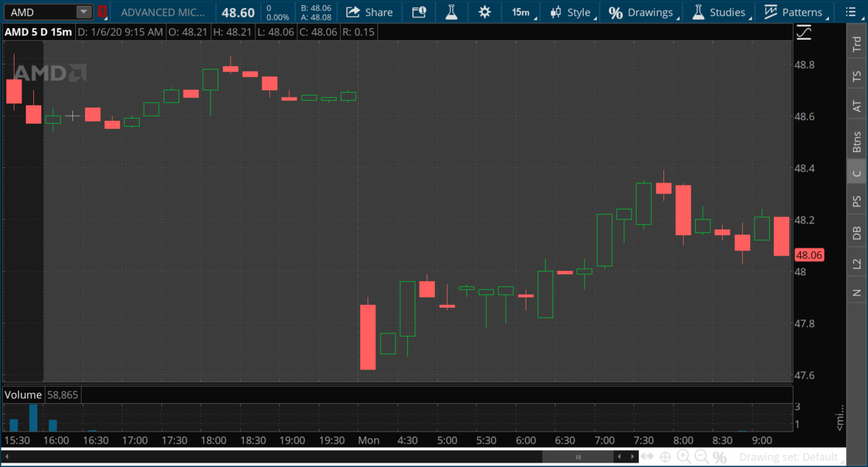868x467 pixels.
Task: Click the pan crosshair icon at bottom
Action: point(665,457)
